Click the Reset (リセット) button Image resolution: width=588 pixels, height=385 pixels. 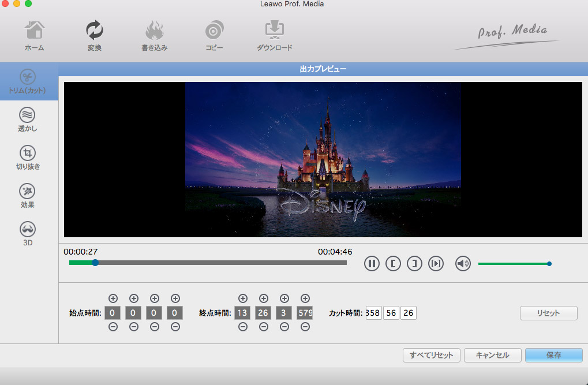(x=548, y=313)
